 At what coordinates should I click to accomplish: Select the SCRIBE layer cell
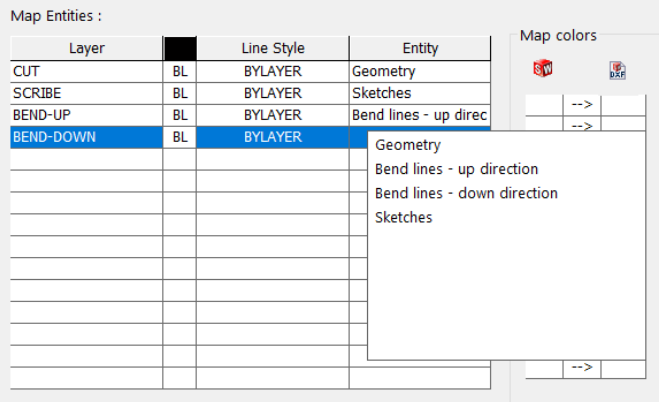(x=86, y=93)
